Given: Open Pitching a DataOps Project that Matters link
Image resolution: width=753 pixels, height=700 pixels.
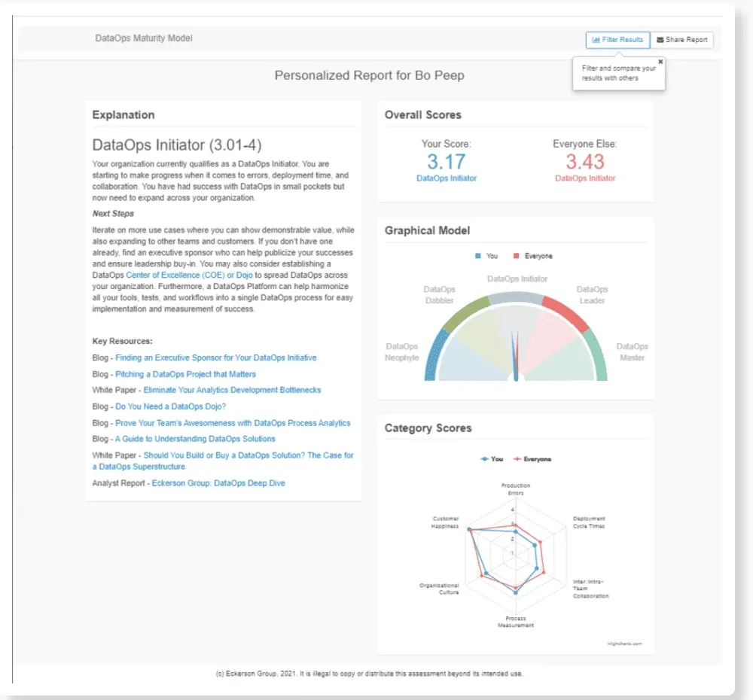Looking at the screenshot, I should 185,374.
